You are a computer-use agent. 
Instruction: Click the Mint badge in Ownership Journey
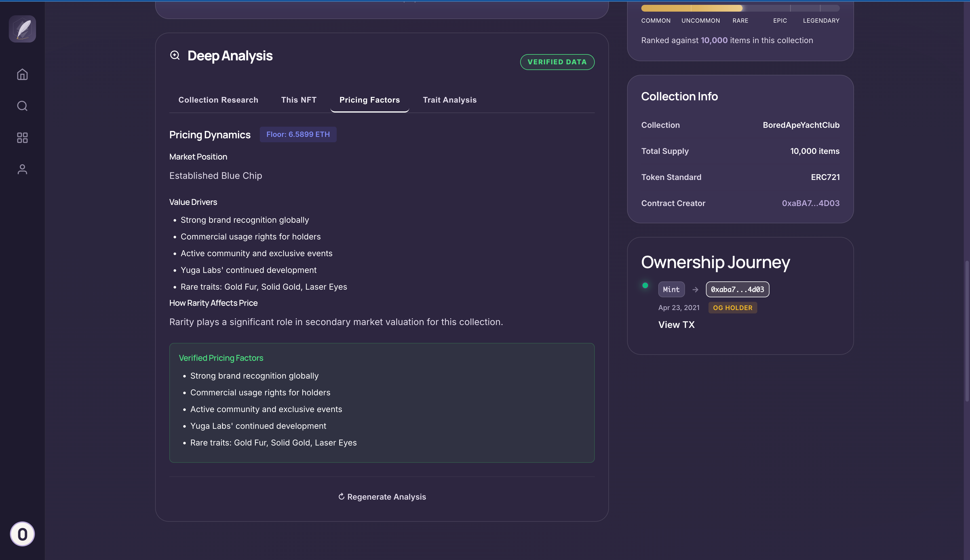[671, 289]
